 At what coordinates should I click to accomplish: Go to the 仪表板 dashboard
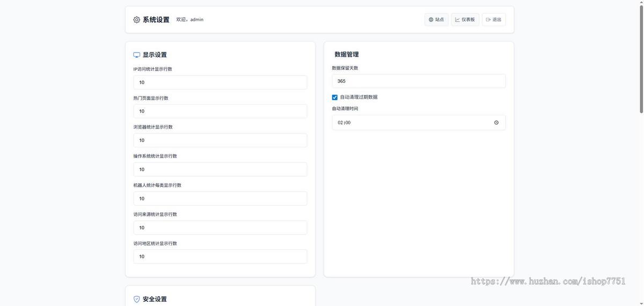[465, 20]
